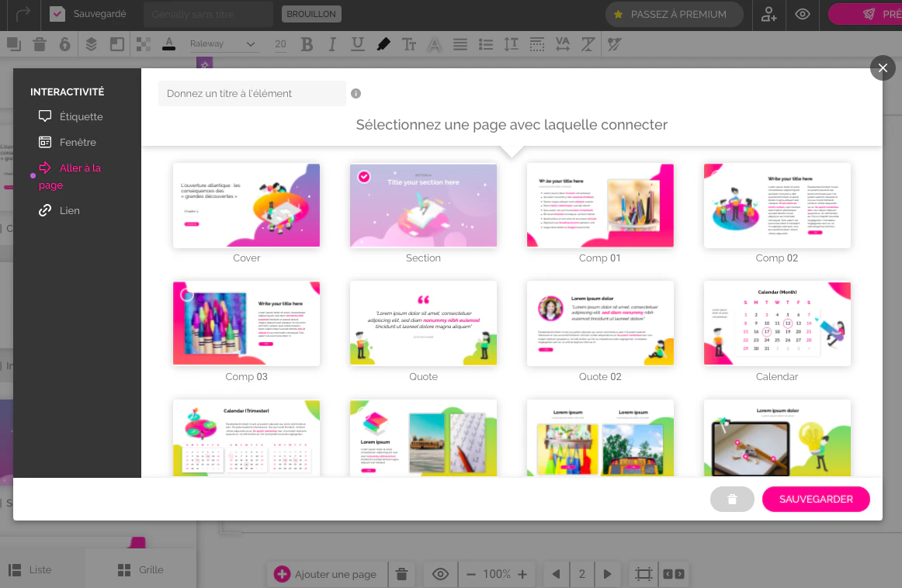The height and width of the screenshot is (588, 902).
Task: Toggle bold text formatting
Action: click(x=307, y=44)
